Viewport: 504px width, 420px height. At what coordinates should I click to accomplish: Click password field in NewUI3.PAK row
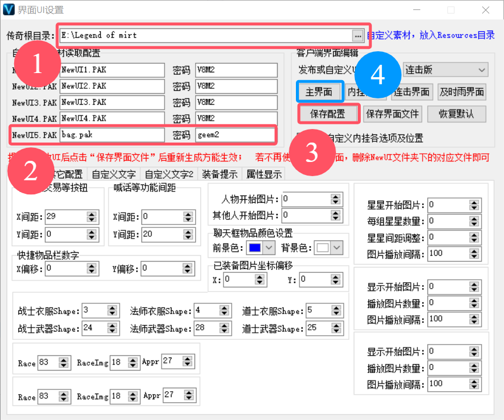[236, 102]
